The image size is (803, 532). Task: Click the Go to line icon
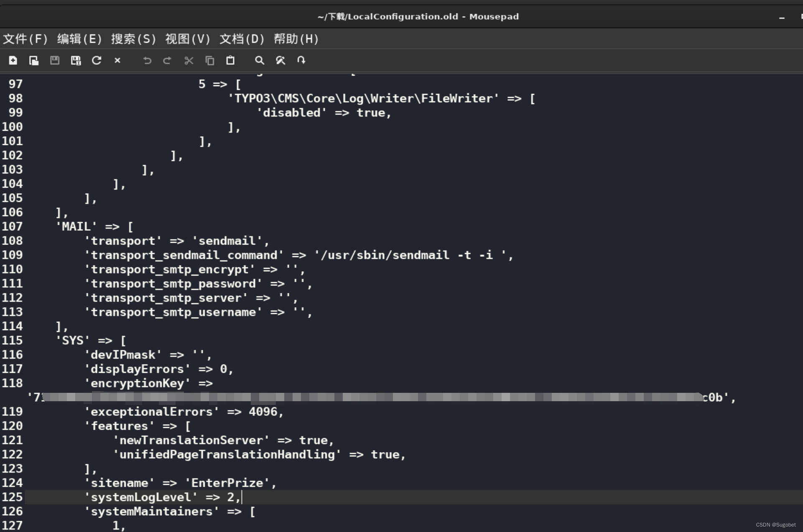tap(301, 61)
